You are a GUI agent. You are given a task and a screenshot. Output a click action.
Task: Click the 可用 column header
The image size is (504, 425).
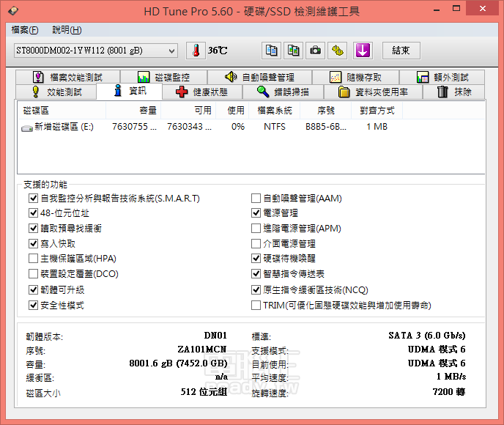tap(188, 111)
